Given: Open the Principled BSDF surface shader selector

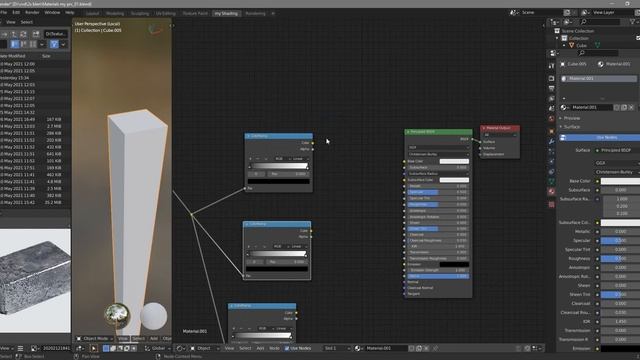Looking at the screenshot, I should point(617,150).
